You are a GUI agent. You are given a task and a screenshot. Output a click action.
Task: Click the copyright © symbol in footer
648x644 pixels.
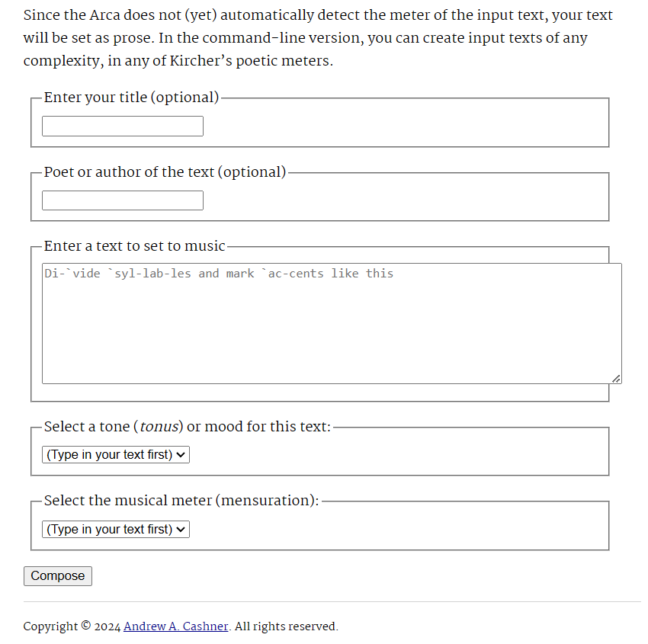pos(86,626)
